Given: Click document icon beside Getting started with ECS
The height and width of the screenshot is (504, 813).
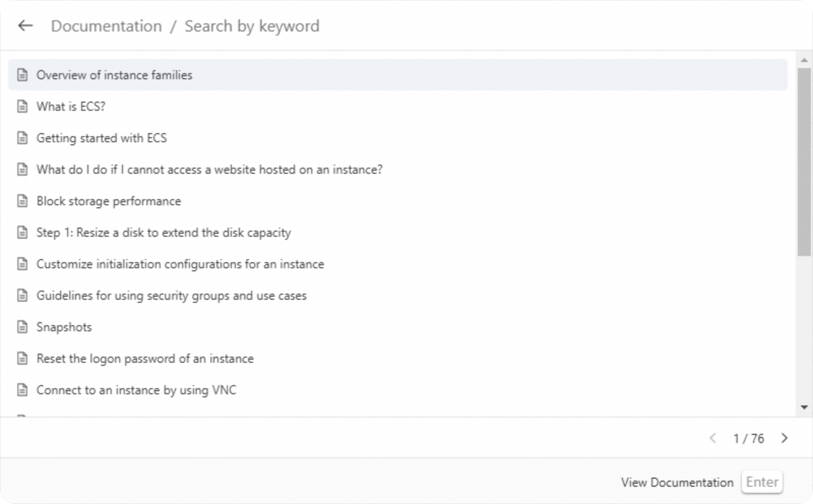Looking at the screenshot, I should 22,138.
